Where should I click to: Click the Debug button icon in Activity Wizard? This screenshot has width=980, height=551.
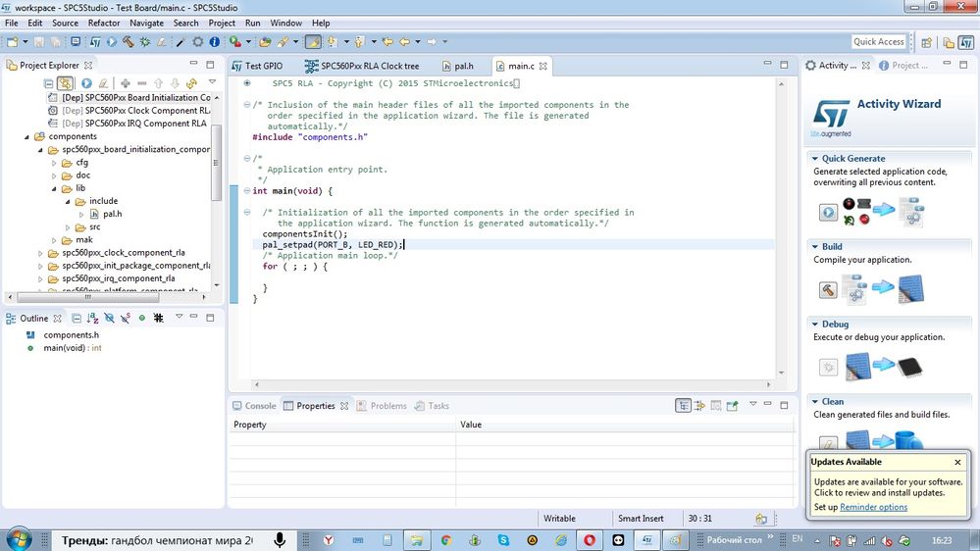(828, 367)
